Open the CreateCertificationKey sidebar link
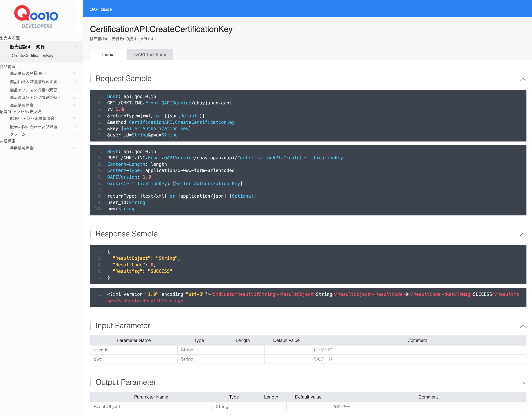This screenshot has width=532, height=416. 32,56
